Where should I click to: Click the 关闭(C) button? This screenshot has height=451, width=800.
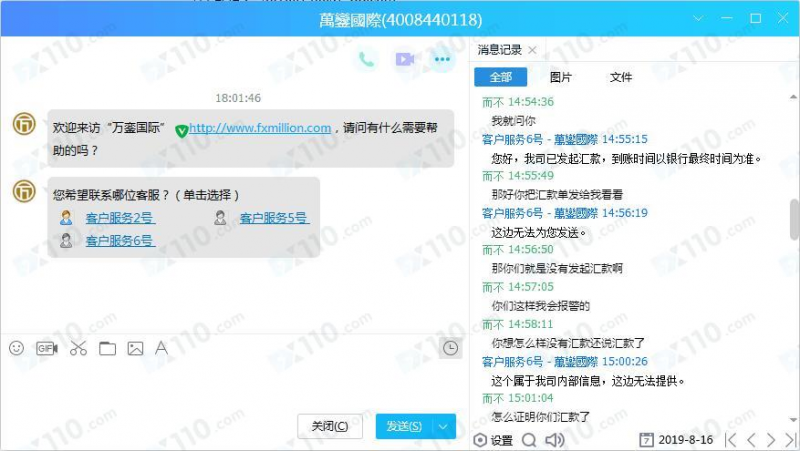[x=330, y=426]
